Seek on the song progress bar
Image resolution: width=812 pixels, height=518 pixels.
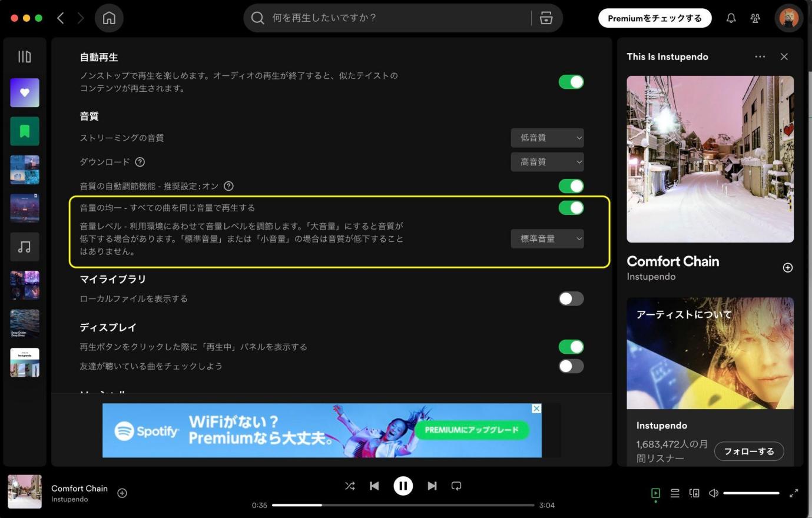[x=403, y=505]
